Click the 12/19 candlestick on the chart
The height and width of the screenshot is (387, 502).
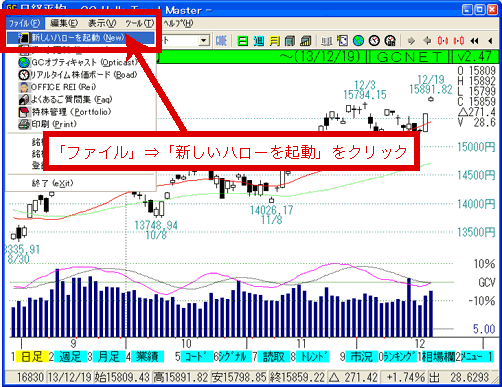coord(426,122)
